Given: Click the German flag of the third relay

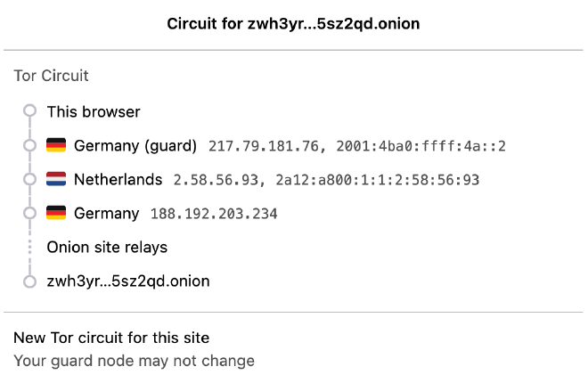Looking at the screenshot, I should (57, 213).
